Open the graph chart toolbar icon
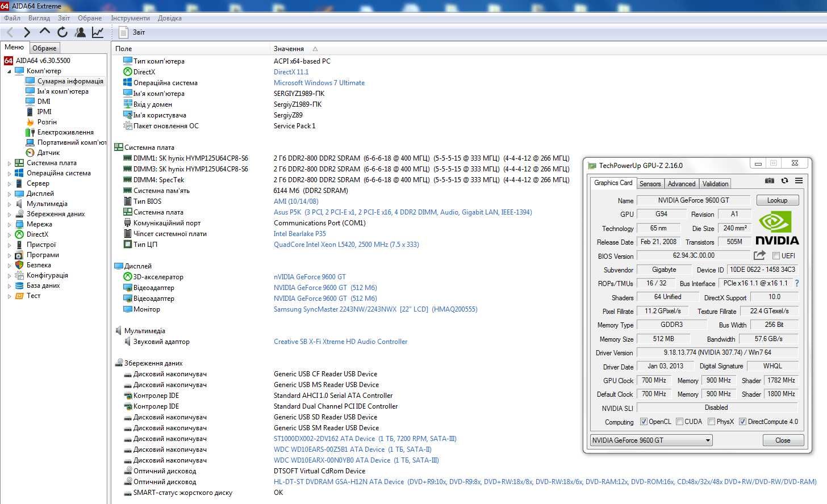The height and width of the screenshot is (504, 827). pyautogui.click(x=98, y=32)
